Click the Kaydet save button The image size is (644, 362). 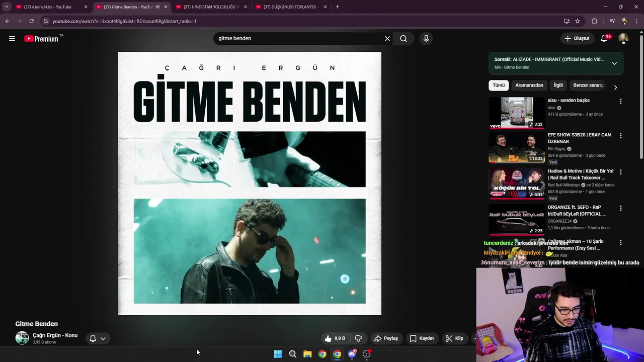tap(422, 338)
